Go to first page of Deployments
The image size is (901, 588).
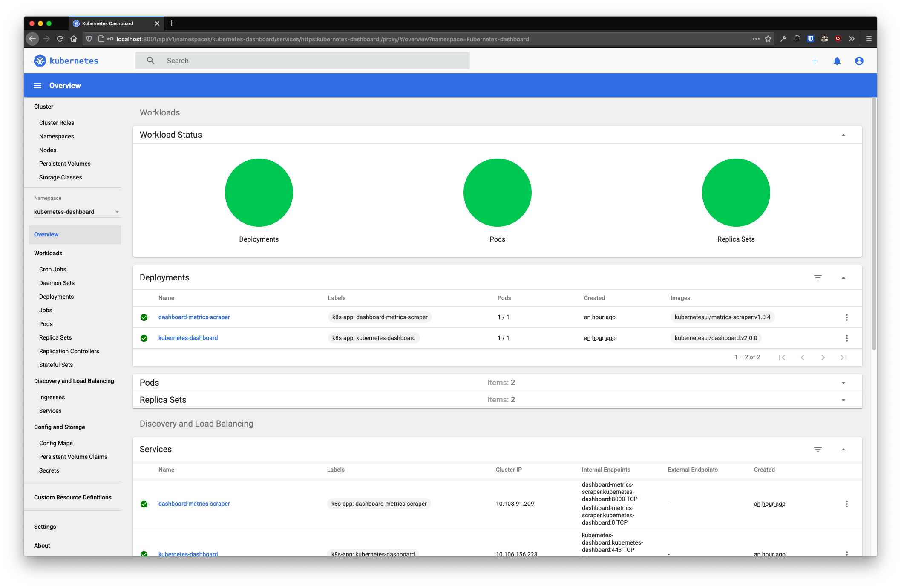(782, 357)
